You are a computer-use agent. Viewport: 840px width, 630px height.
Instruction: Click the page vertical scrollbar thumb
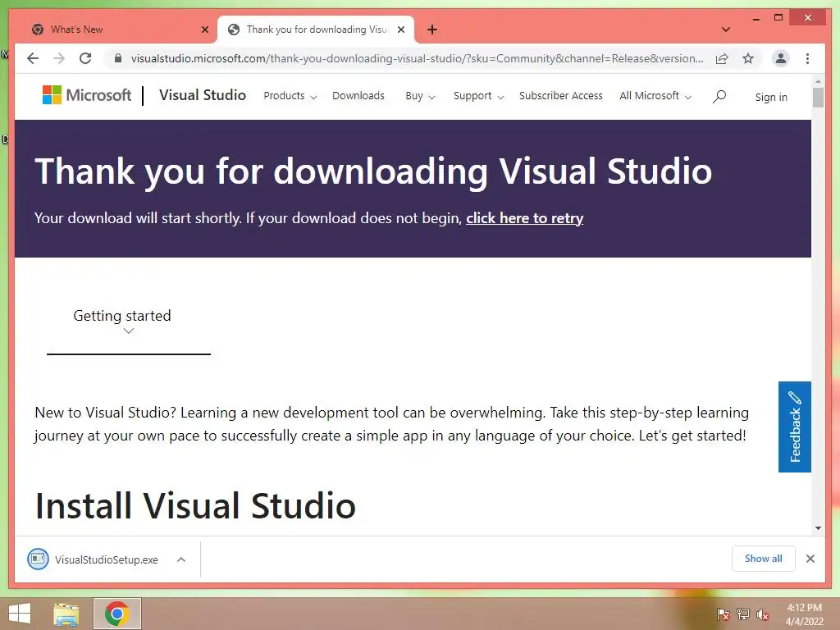pos(818,98)
